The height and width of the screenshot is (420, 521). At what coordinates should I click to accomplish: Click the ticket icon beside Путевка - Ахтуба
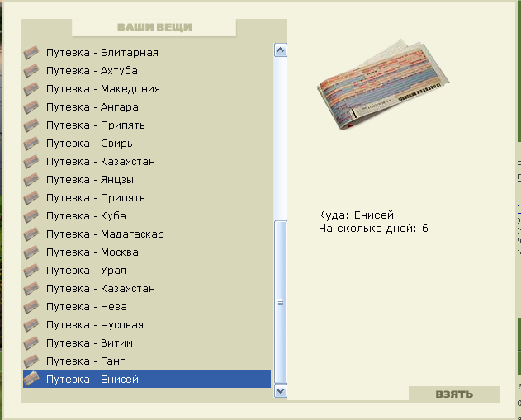point(31,71)
